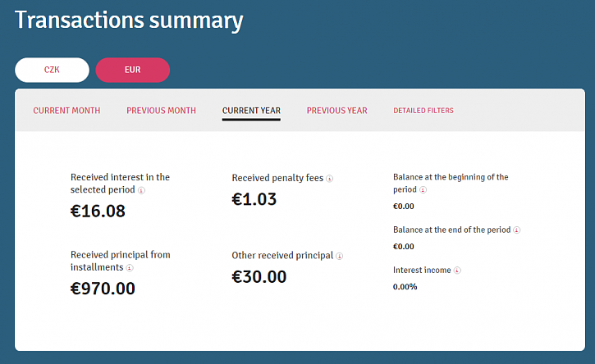Select the Current Year tab
595x364 pixels.
pos(251,111)
